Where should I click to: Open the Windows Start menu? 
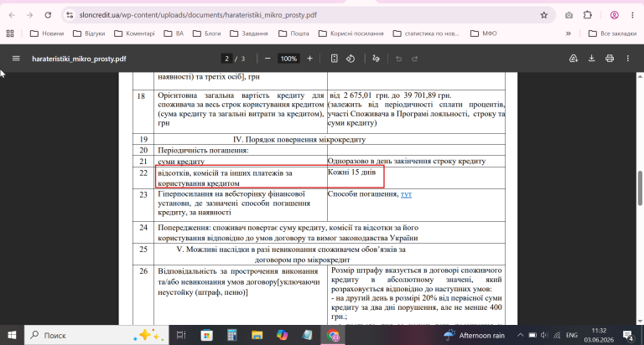[x=12, y=335]
